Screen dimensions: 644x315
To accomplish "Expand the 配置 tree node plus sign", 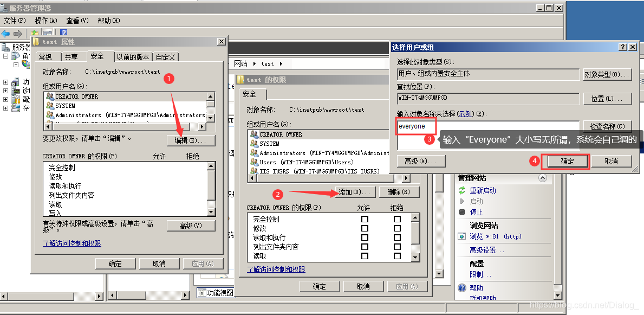I will pyautogui.click(x=6, y=99).
